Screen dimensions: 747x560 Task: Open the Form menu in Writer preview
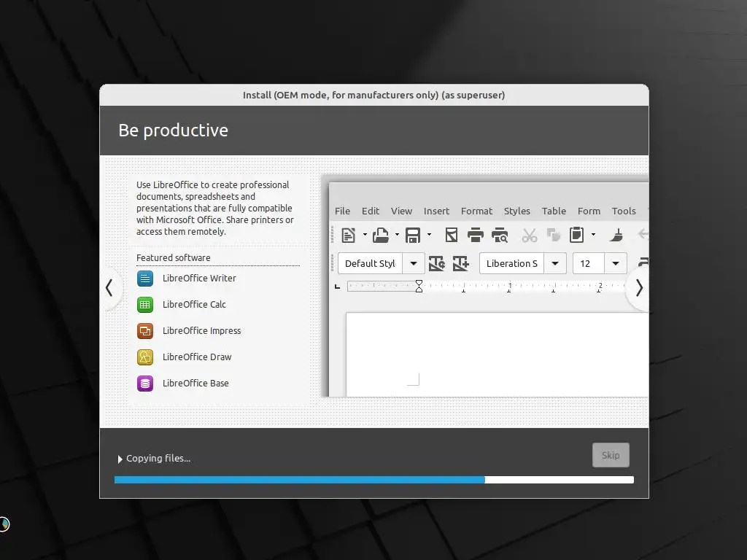589,211
